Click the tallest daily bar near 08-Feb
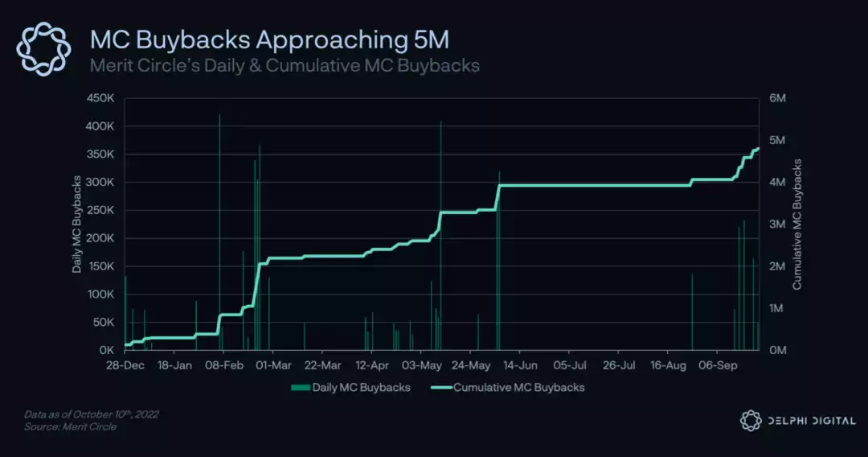 coord(219,233)
